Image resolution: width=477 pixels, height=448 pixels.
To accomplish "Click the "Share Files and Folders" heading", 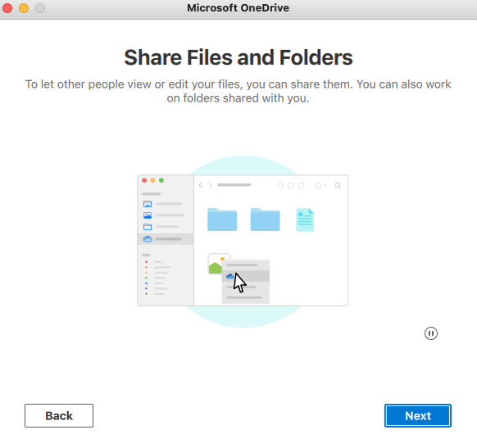I will (x=238, y=57).
